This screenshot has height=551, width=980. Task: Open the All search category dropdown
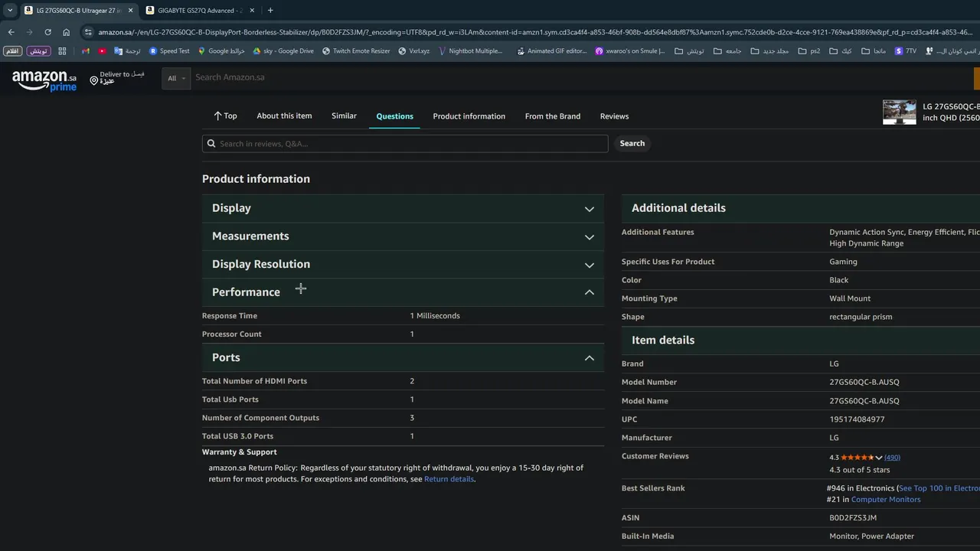(176, 78)
